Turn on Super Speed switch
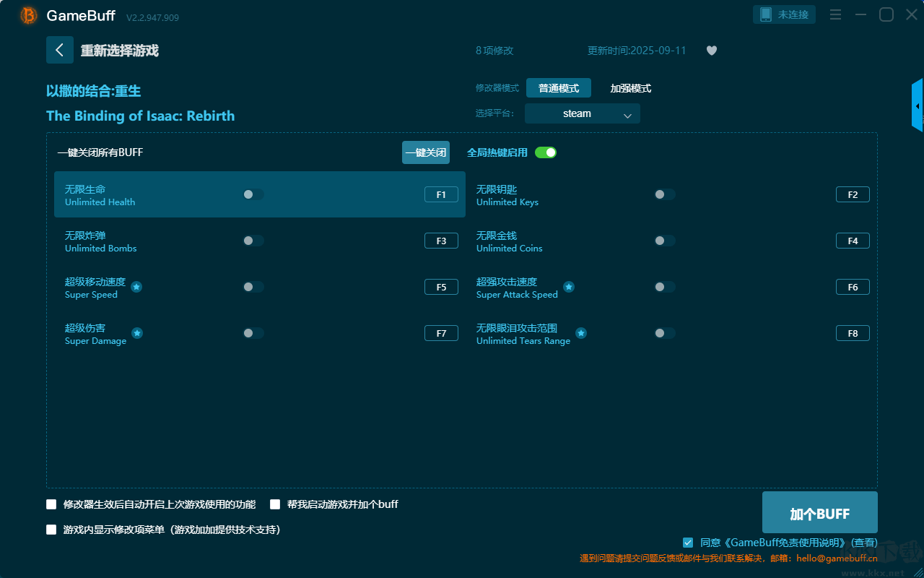This screenshot has width=924, height=578. click(253, 287)
